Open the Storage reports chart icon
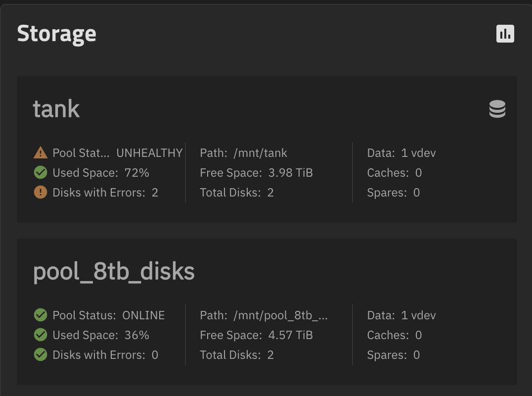532x396 pixels. pos(505,34)
